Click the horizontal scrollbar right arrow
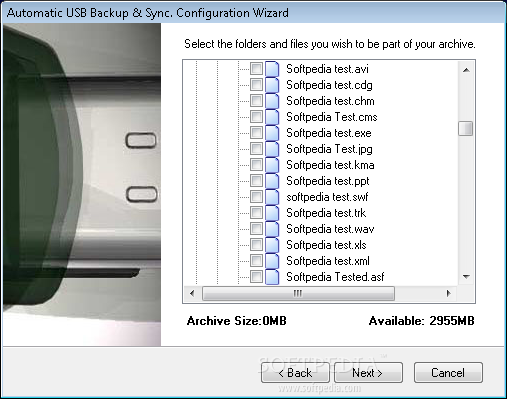Viewport: 507px width, 399px height. coord(449,293)
